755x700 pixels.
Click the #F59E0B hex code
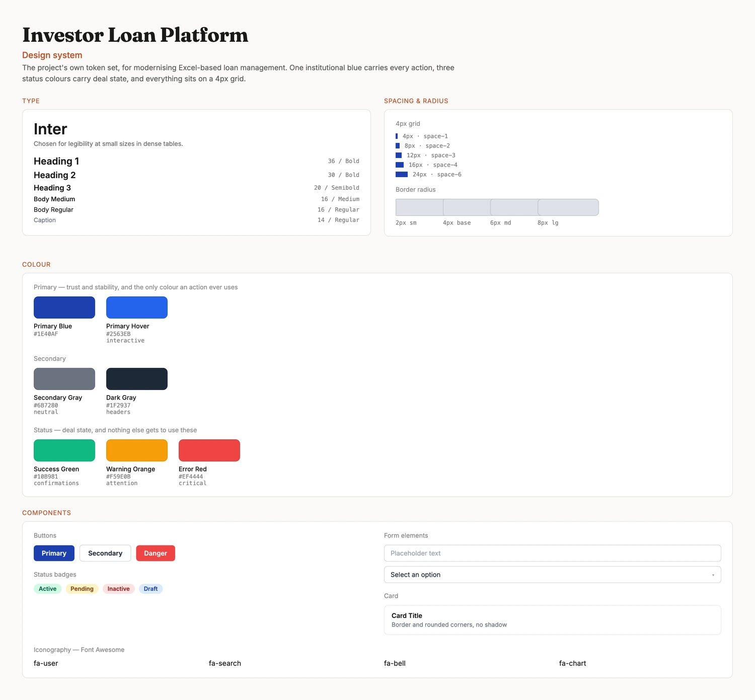(x=118, y=477)
